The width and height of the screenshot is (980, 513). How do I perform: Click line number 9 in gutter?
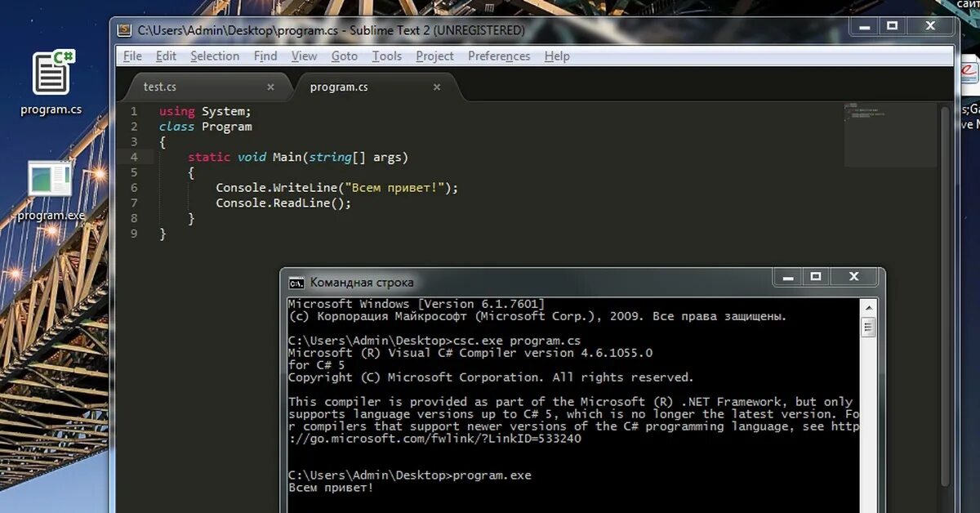pos(134,234)
